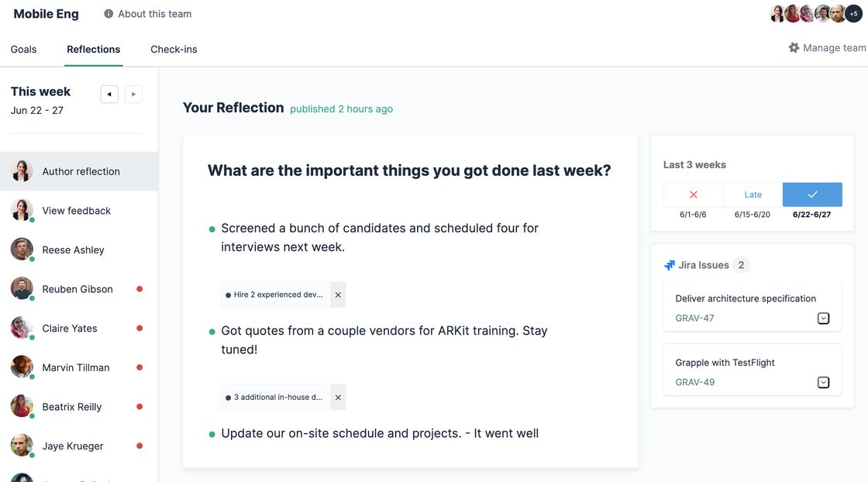Remove the '3 additional in-house d...' goal tag
Image resolution: width=868 pixels, height=482 pixels.
[x=338, y=398]
